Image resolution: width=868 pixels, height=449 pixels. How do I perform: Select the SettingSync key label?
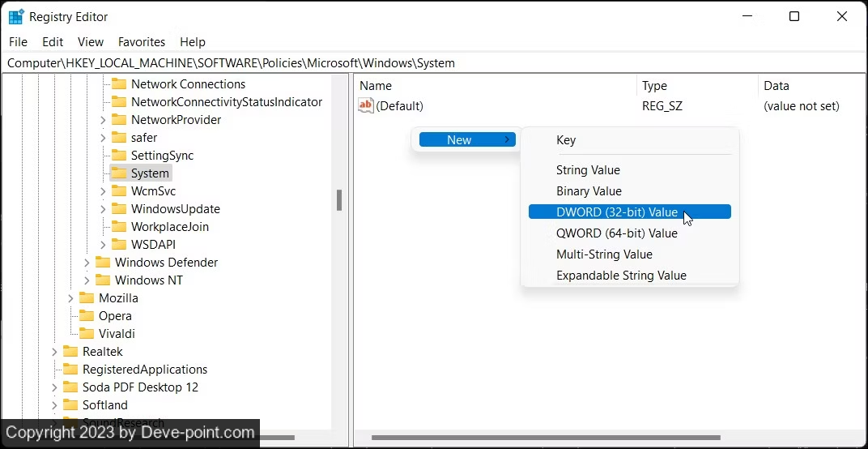pos(162,156)
